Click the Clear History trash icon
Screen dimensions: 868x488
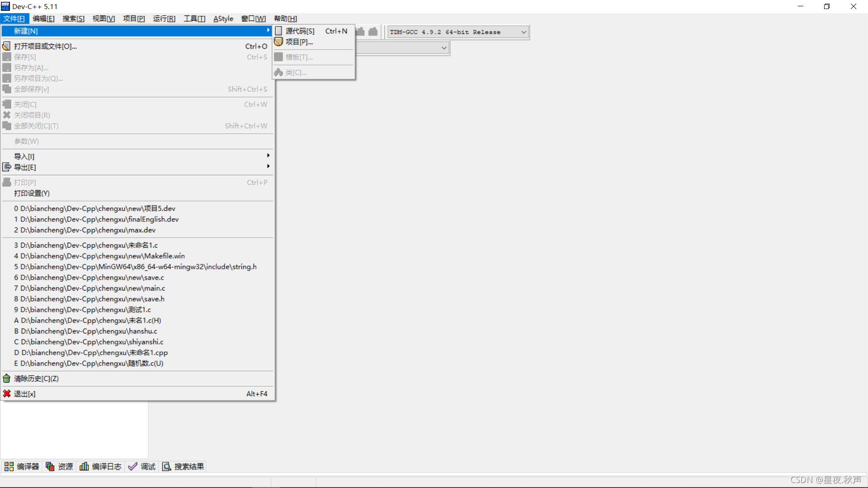(7, 379)
